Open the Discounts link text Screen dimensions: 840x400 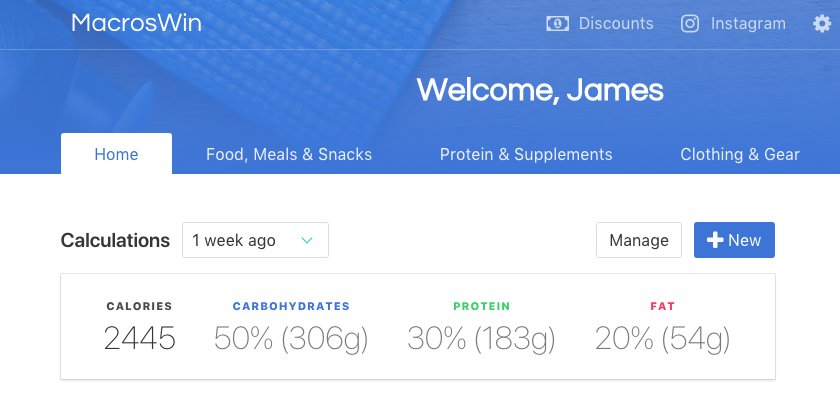(616, 24)
